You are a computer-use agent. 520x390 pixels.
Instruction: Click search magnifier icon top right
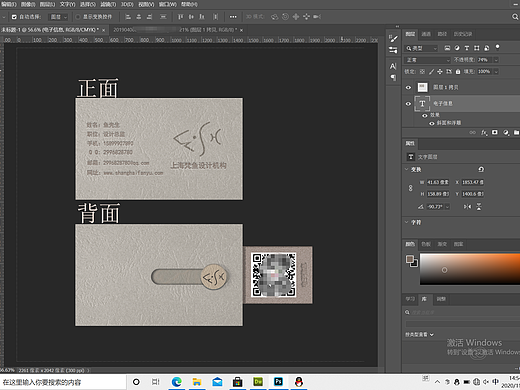click(515, 17)
